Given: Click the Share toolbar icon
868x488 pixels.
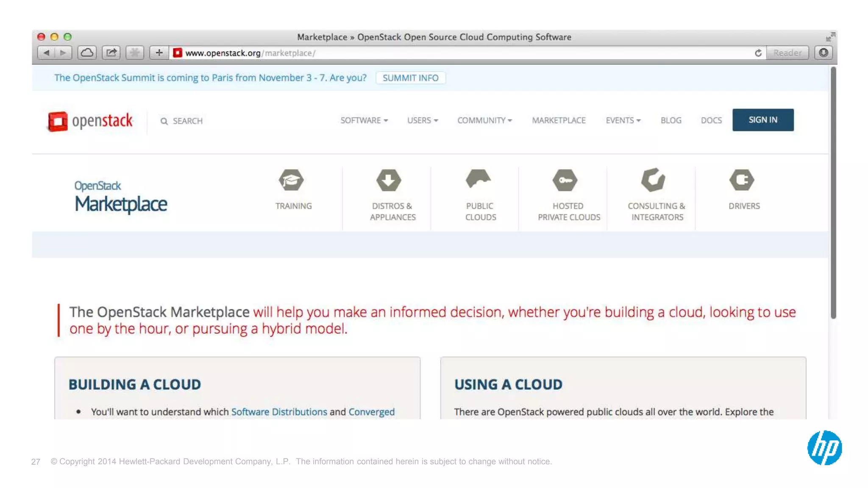Looking at the screenshot, I should (x=111, y=53).
